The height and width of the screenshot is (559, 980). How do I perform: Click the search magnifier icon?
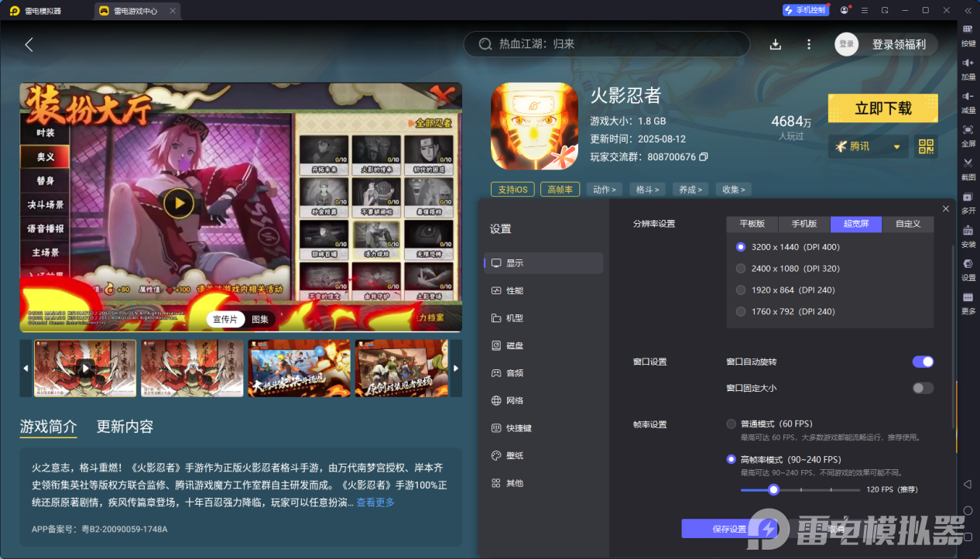(485, 44)
